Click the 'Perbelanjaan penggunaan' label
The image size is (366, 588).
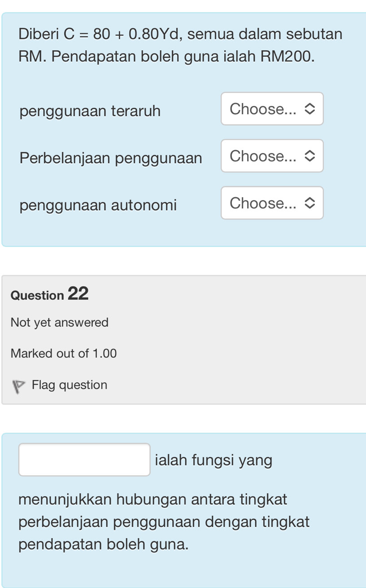click(x=111, y=158)
